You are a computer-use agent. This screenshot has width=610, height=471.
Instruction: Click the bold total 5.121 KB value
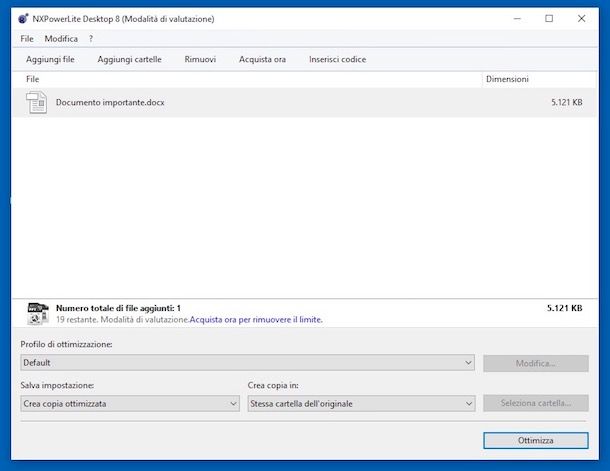(x=564, y=308)
